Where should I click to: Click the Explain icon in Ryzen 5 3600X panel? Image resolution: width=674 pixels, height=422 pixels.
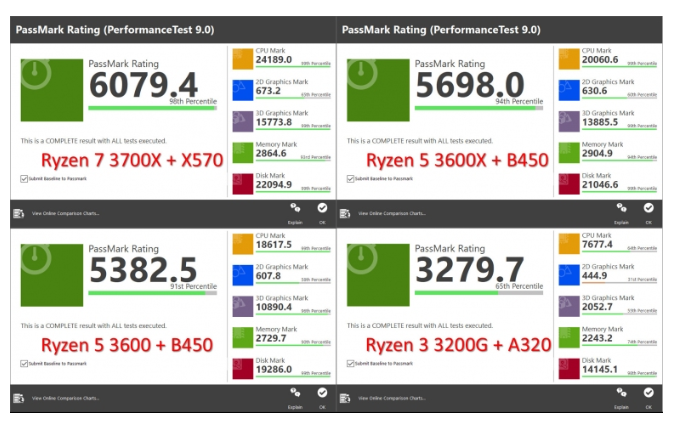pyautogui.click(x=621, y=208)
